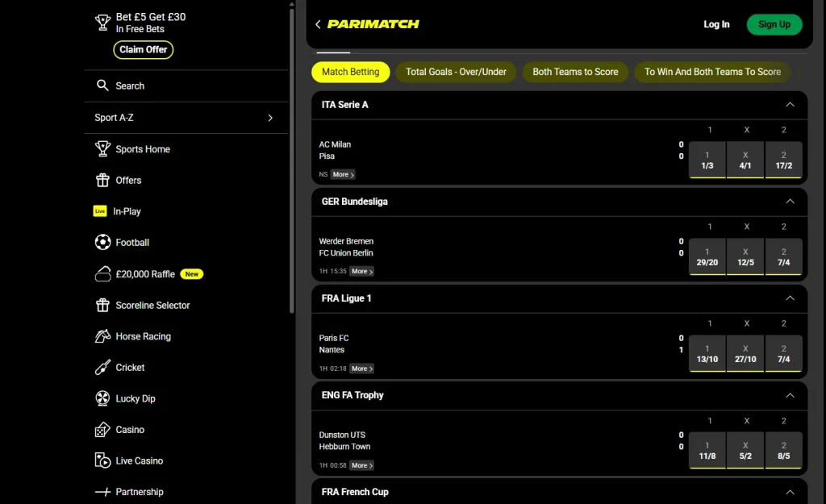Viewport: 826px width, 504px height.
Task: Click the Cricket bat icon
Action: point(102,368)
